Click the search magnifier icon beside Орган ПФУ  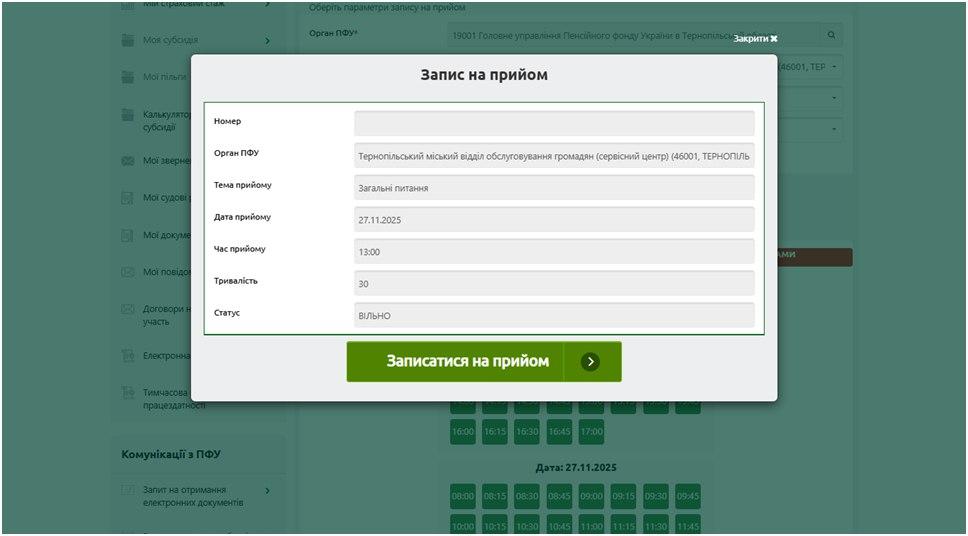[x=831, y=35]
